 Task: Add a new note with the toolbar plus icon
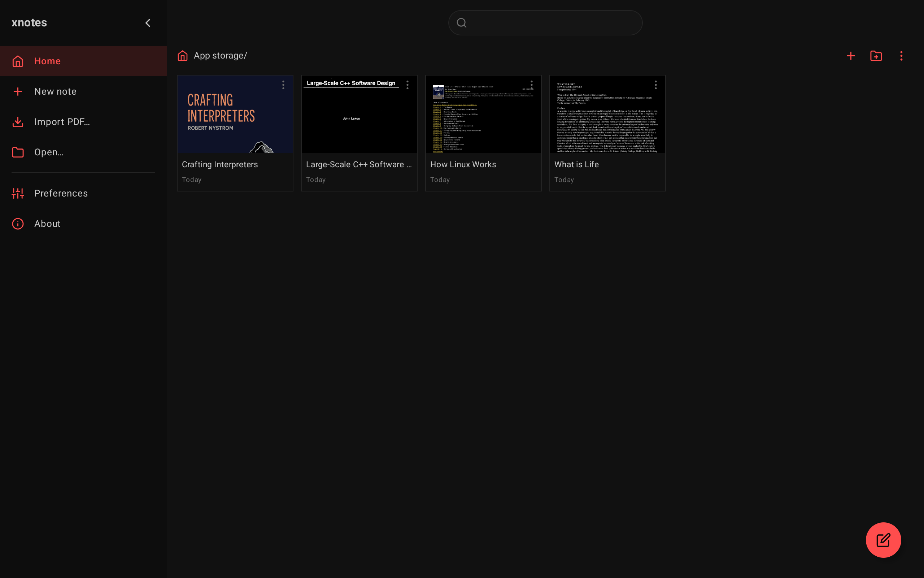coord(851,56)
